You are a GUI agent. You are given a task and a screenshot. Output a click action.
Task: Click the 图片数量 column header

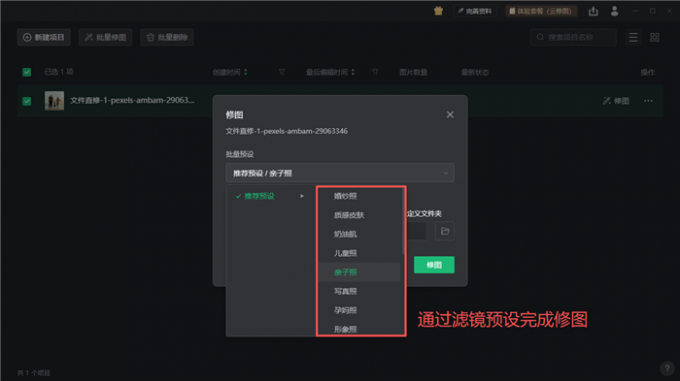(413, 72)
